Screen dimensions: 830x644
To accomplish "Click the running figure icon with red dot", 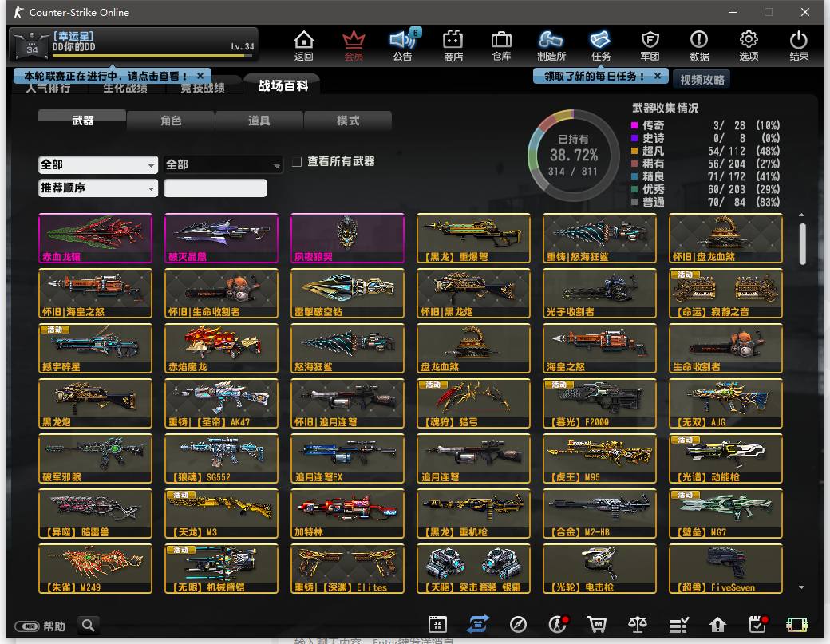I will [x=557, y=625].
